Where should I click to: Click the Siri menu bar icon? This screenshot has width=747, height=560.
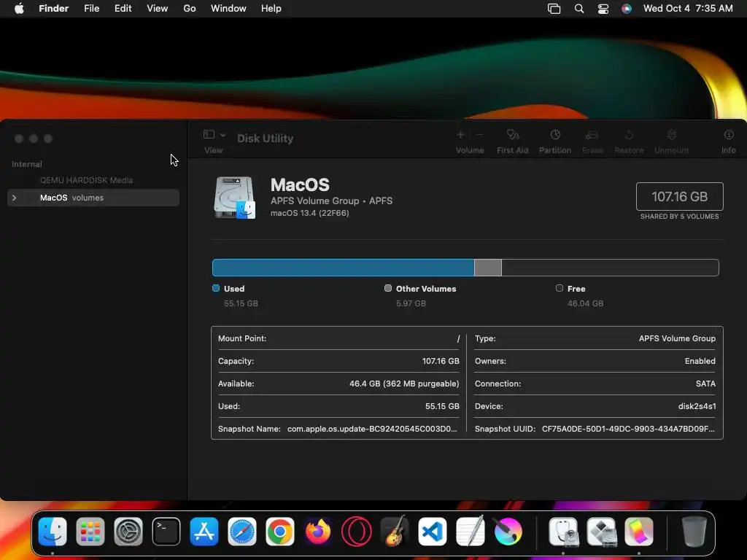(x=627, y=9)
